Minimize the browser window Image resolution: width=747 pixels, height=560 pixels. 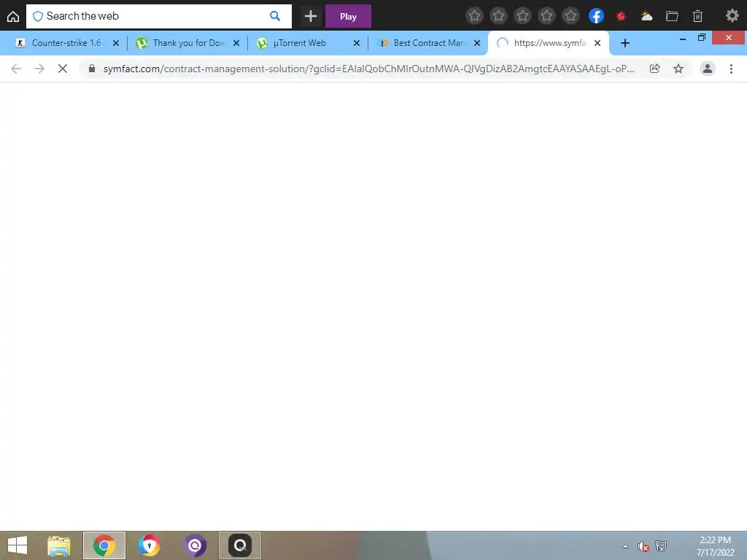pyautogui.click(x=683, y=38)
